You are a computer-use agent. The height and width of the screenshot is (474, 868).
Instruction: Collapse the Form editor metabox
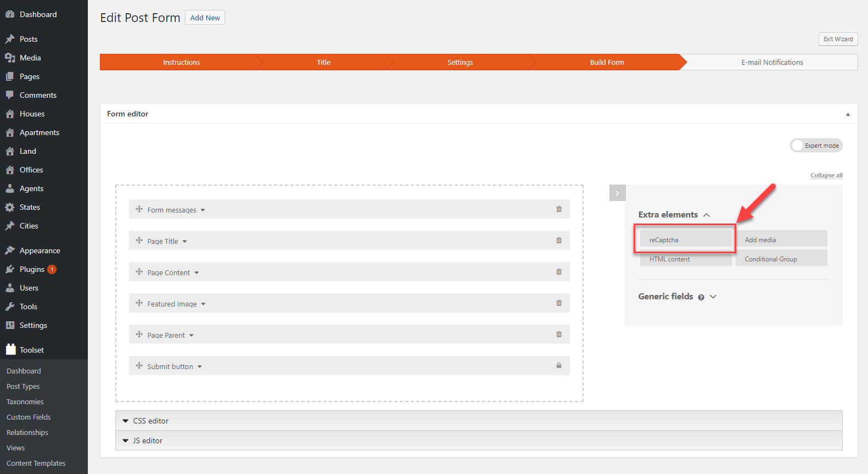pos(848,114)
